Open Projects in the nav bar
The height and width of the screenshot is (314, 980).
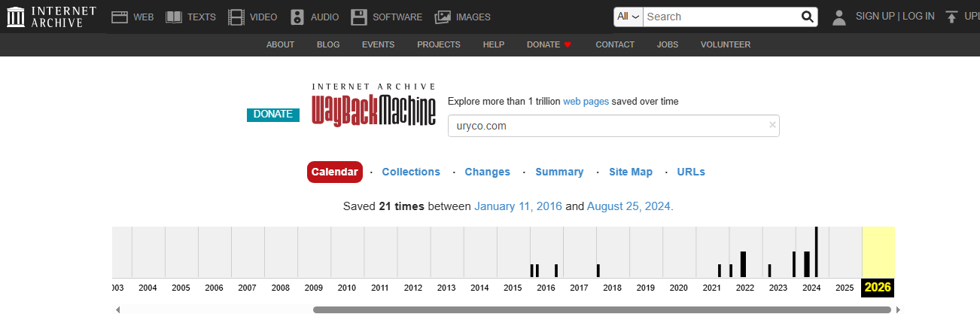pos(439,44)
